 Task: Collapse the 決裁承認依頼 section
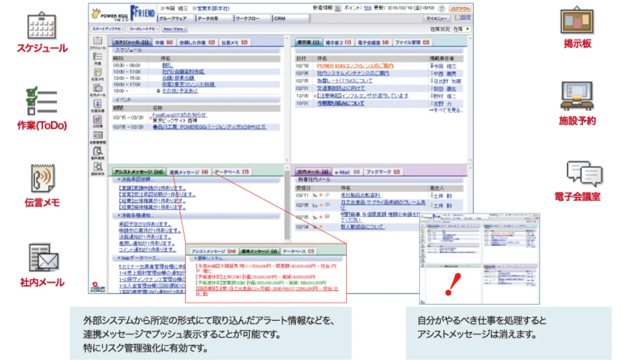[119, 179]
